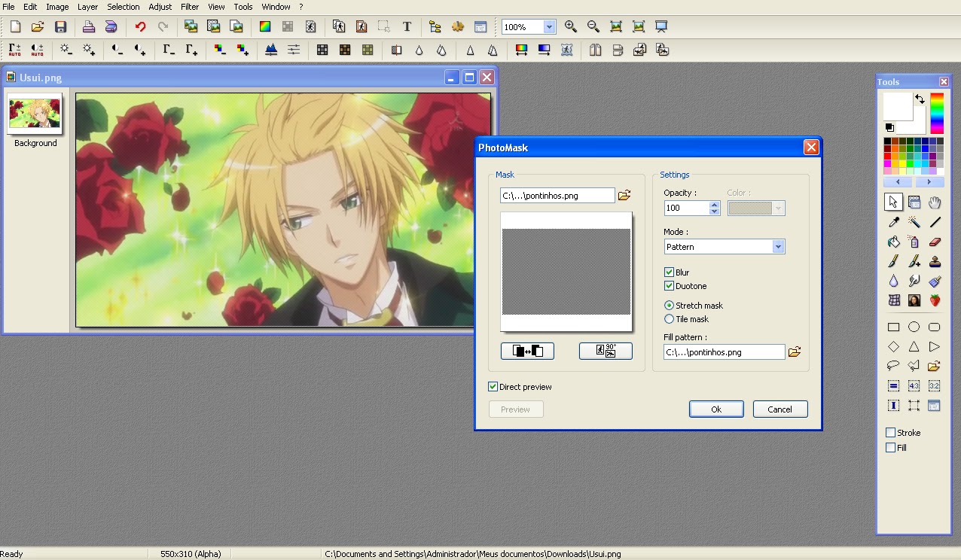Screen dimensions: 961x560
Task: Save the image with the floppy disk icon
Action: (61, 26)
